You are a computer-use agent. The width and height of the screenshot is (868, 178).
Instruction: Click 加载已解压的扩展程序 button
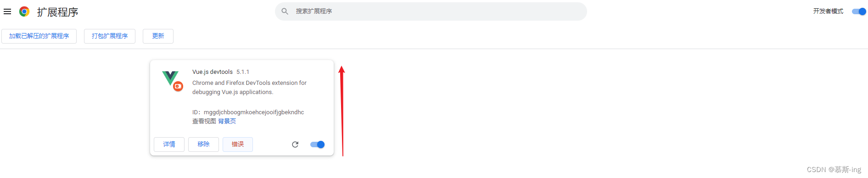pyautogui.click(x=39, y=36)
